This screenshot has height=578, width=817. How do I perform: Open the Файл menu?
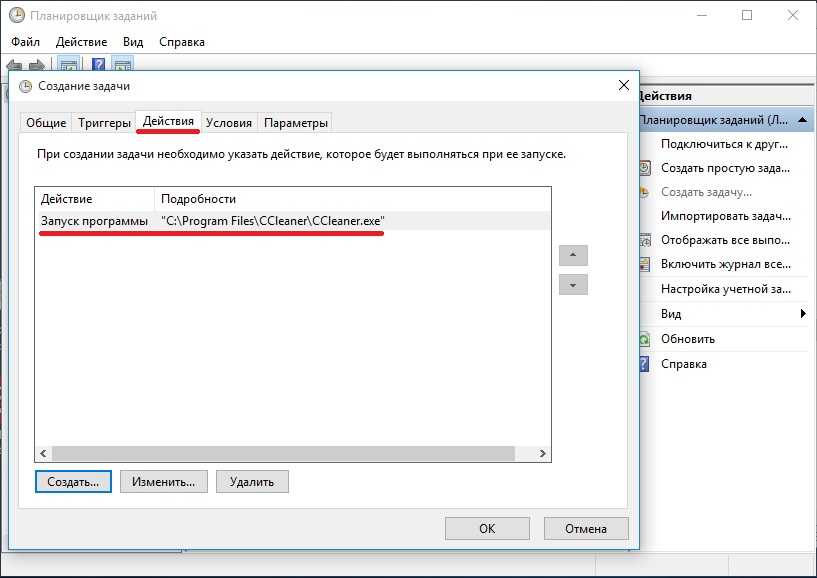pyautogui.click(x=26, y=42)
